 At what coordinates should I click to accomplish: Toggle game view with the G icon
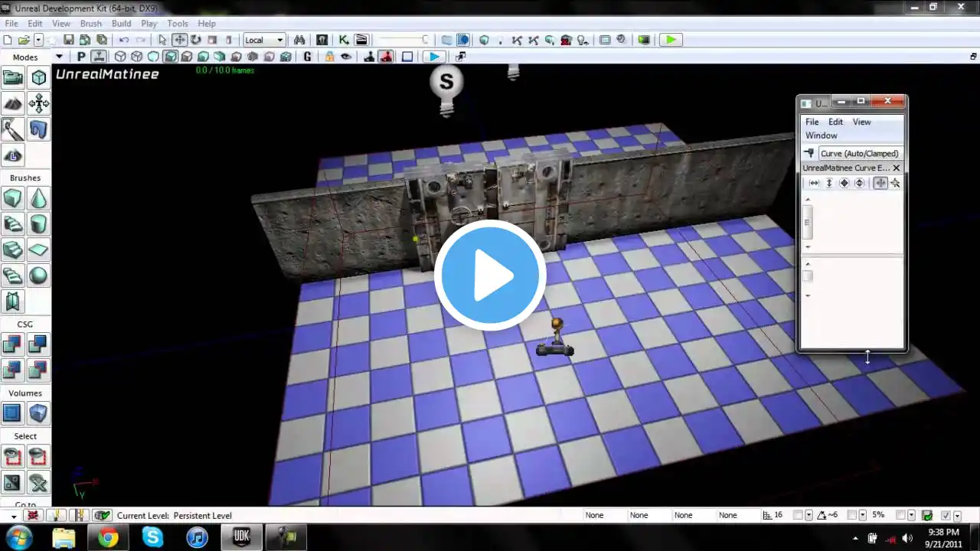(x=308, y=57)
